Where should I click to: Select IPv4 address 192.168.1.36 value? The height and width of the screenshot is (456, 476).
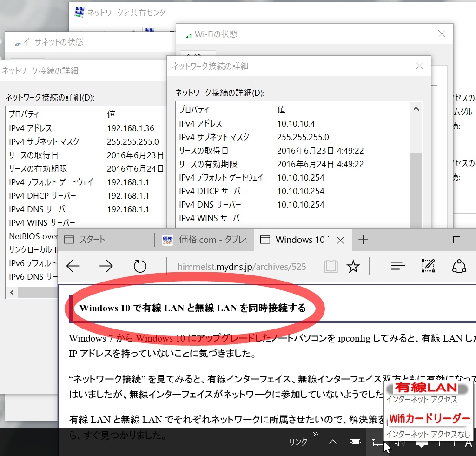pyautogui.click(x=131, y=128)
